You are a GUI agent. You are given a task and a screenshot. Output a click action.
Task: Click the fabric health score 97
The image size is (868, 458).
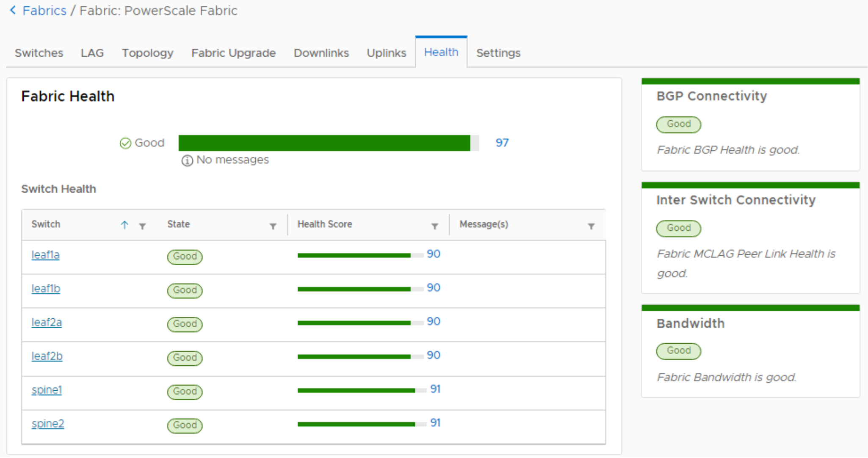coord(502,143)
